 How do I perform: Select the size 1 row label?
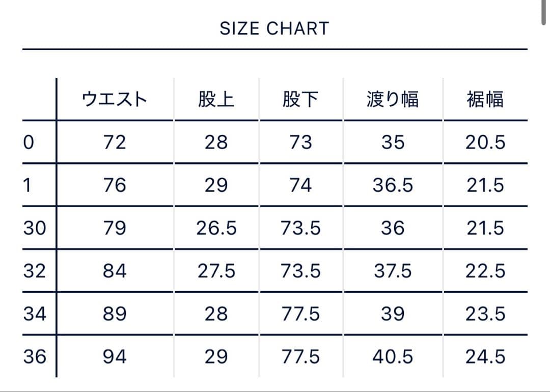(28, 185)
